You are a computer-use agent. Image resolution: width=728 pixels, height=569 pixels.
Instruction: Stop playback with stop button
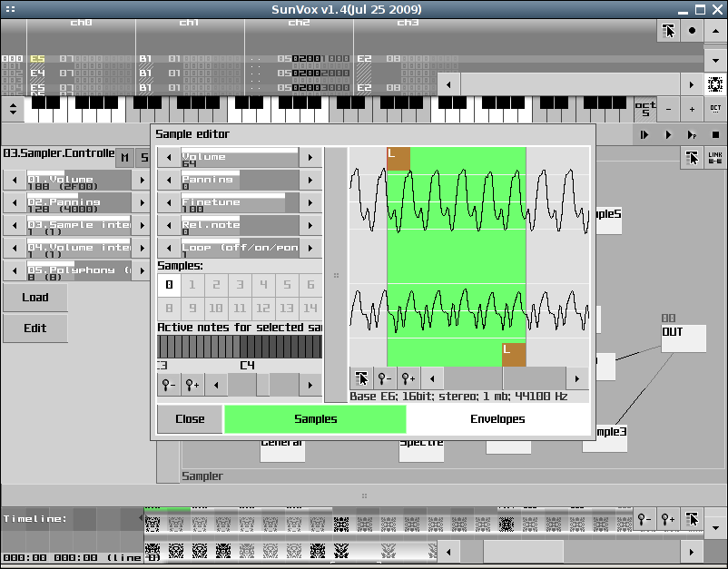pyautogui.click(x=715, y=135)
